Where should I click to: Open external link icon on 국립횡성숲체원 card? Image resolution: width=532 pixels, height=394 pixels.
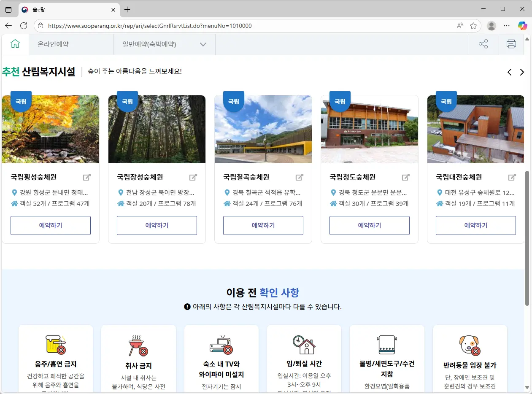coord(87,177)
